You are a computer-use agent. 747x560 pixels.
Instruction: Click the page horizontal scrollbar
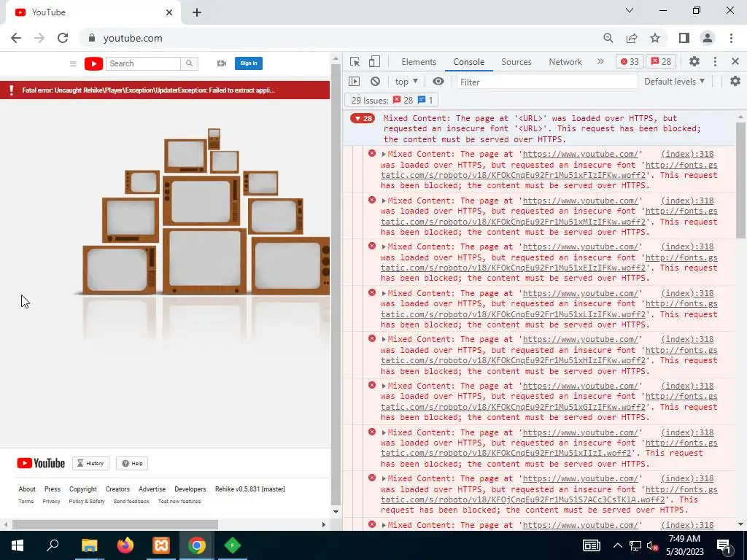(115, 524)
